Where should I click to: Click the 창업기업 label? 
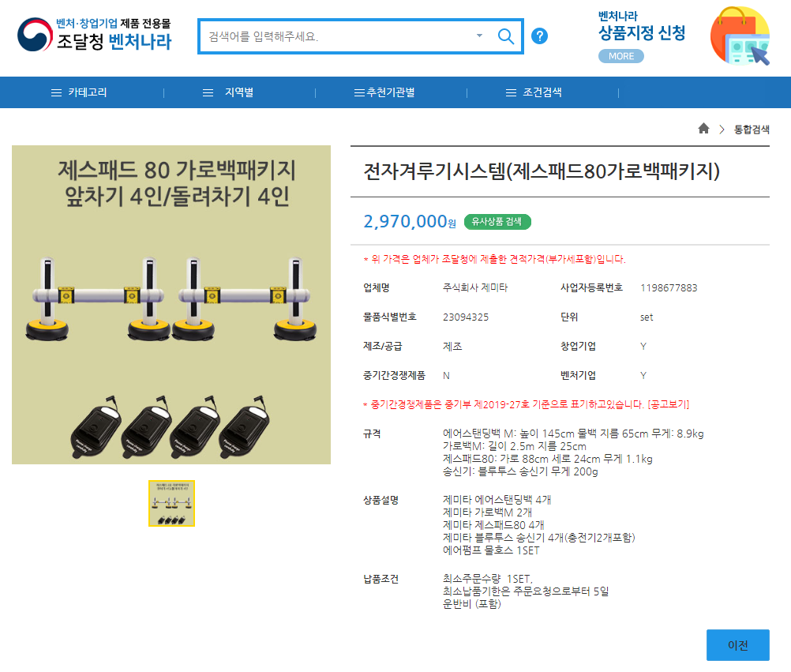(578, 346)
